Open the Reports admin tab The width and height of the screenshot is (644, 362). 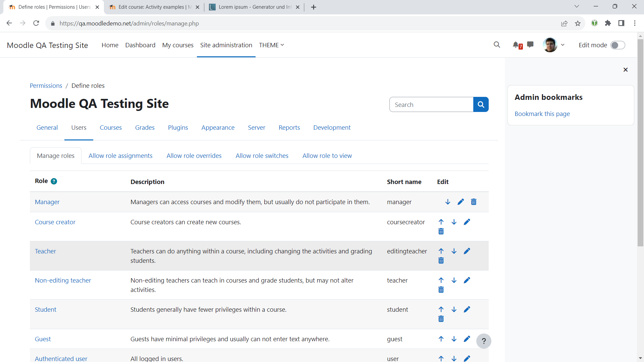(x=289, y=127)
